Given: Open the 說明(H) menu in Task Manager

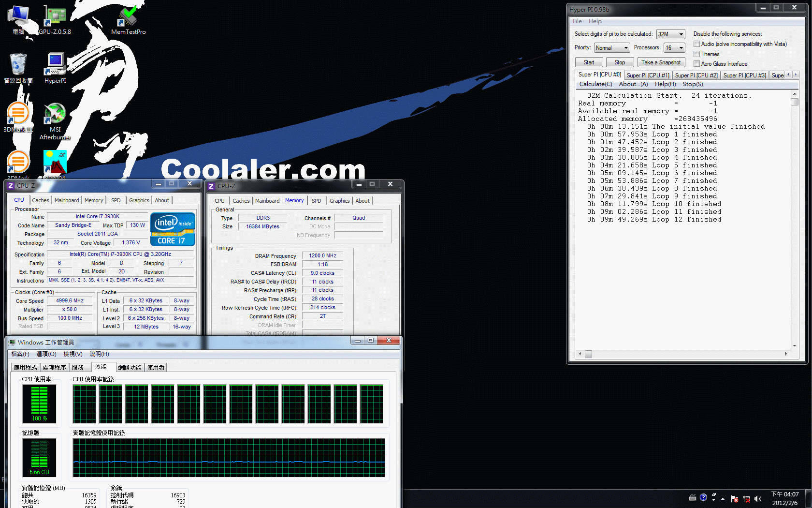Looking at the screenshot, I should coord(99,354).
